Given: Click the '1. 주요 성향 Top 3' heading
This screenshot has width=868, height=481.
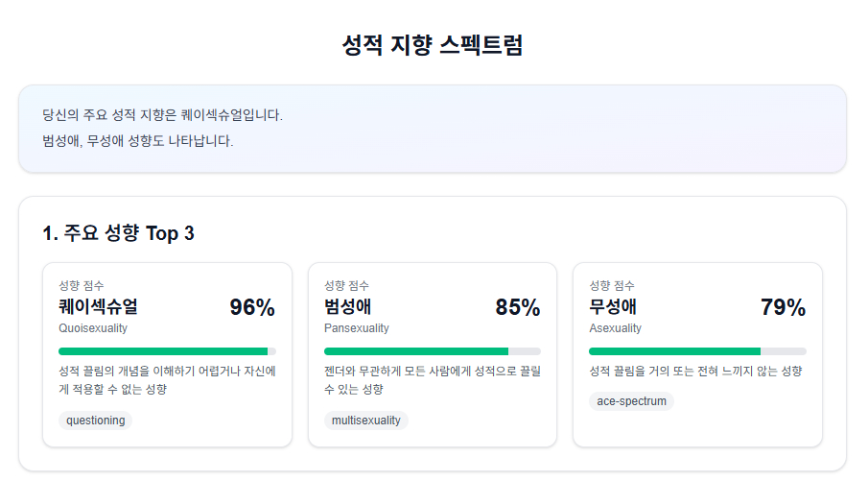Looking at the screenshot, I should tap(118, 233).
